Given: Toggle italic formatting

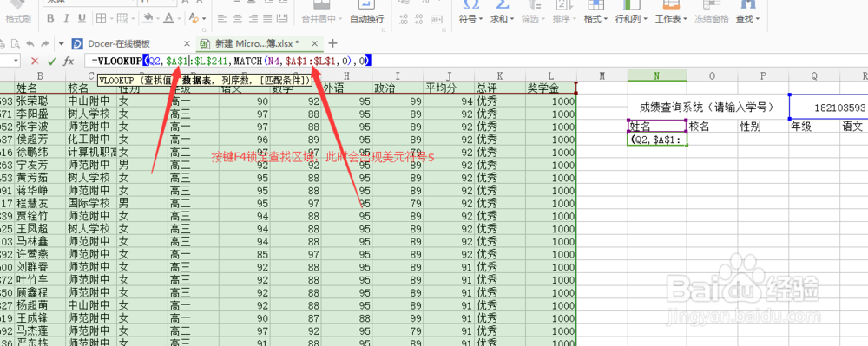Looking at the screenshot, I should [x=67, y=18].
